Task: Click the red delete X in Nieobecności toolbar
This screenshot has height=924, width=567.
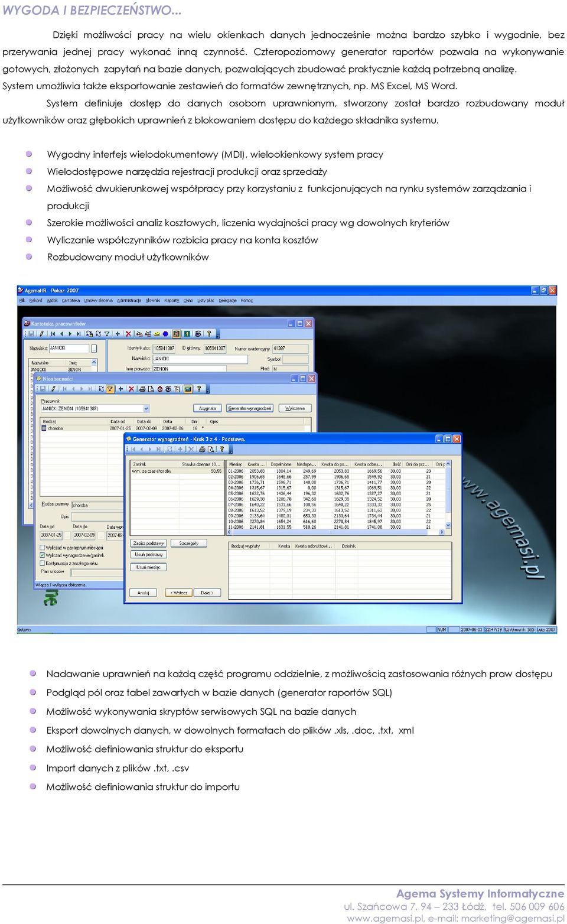Action: (131, 389)
